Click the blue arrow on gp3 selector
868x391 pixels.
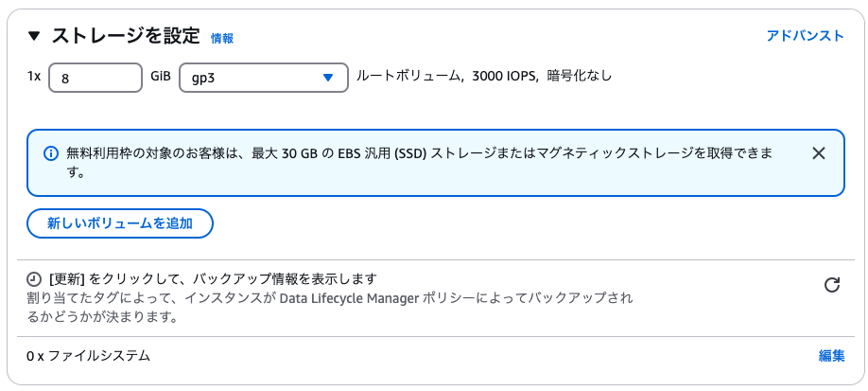328,78
